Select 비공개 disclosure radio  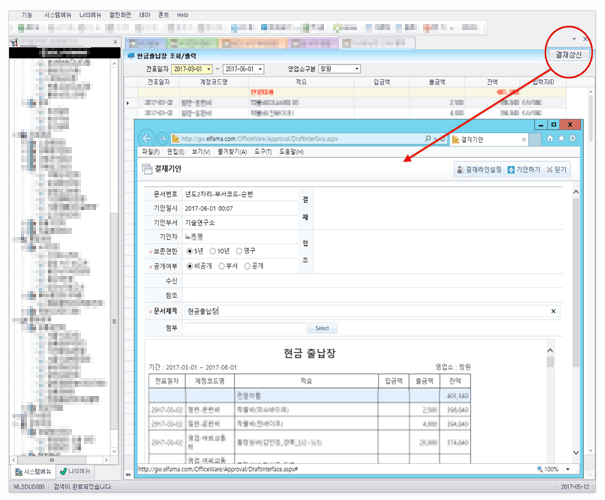tap(189, 266)
